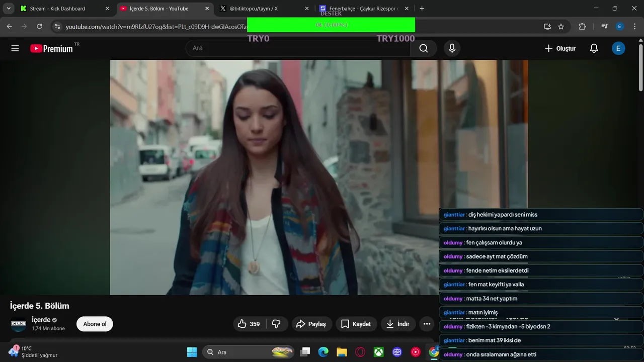Click Abone ol subscribe button
Viewport: 644px width, 362px height.
pos(95,324)
